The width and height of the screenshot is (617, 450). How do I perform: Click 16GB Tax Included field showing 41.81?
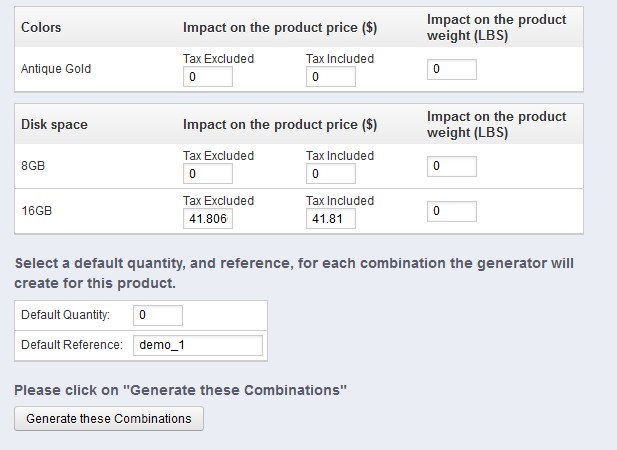(x=330, y=219)
